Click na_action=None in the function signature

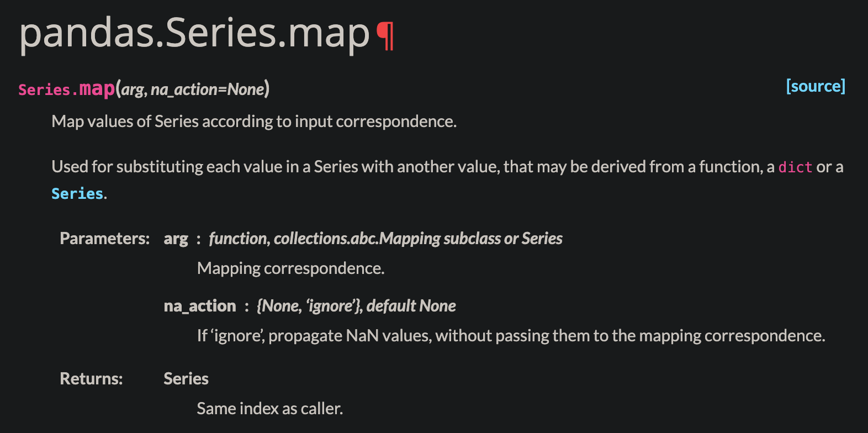pyautogui.click(x=208, y=89)
